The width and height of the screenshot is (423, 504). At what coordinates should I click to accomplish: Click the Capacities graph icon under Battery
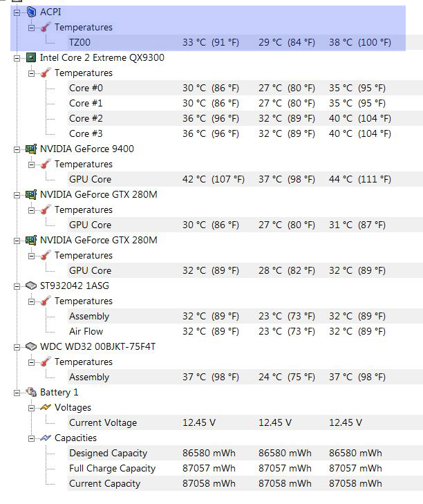click(x=46, y=438)
